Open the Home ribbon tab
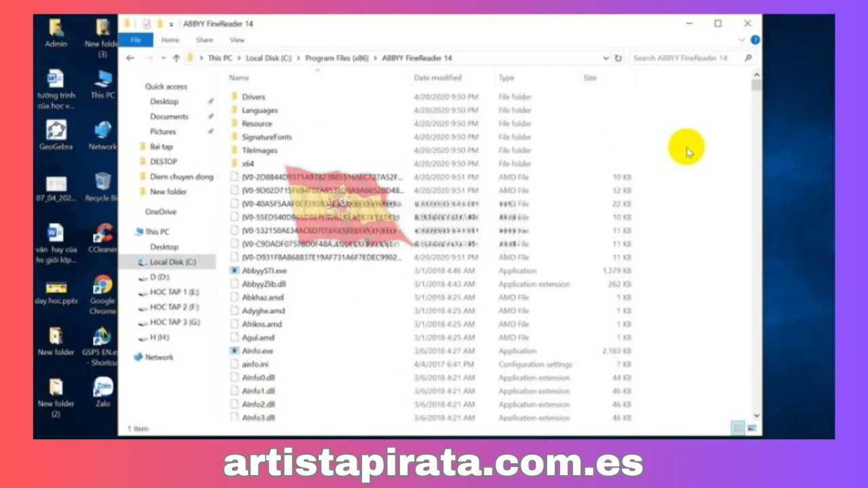 point(170,40)
